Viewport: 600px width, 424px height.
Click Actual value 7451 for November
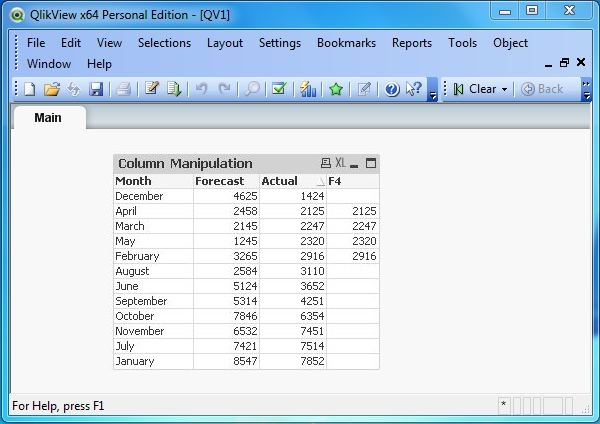[293, 331]
